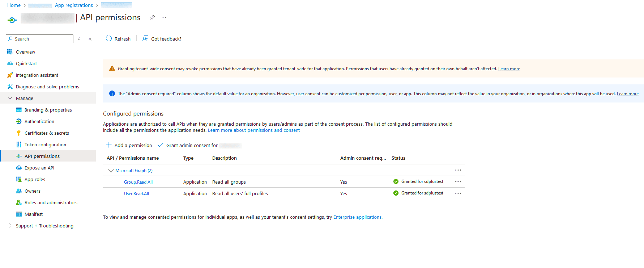Open Certificates & secrets in sidebar

pos(47,133)
